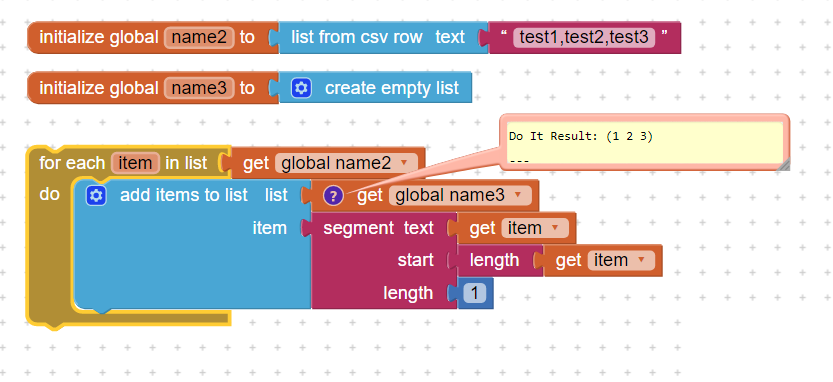
Task: Select the initialize global name3 block
Action: 153,88
